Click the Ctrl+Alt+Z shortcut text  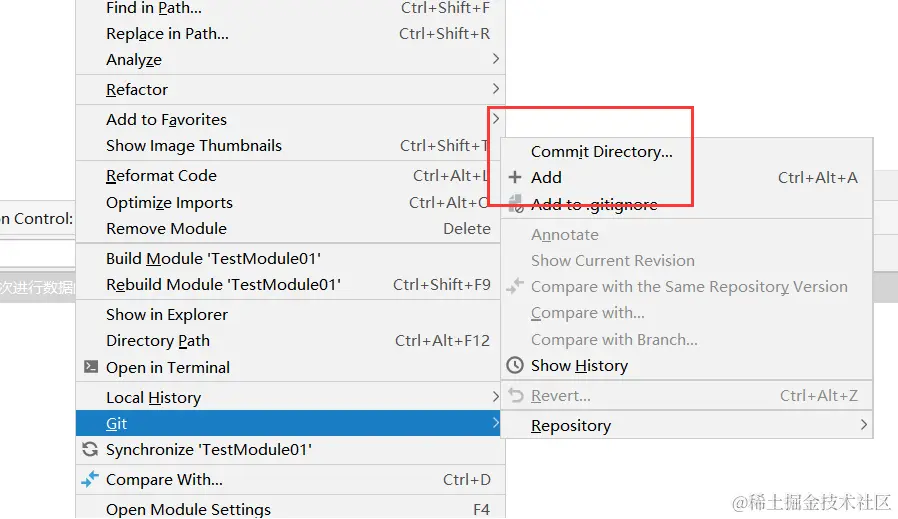(x=818, y=395)
